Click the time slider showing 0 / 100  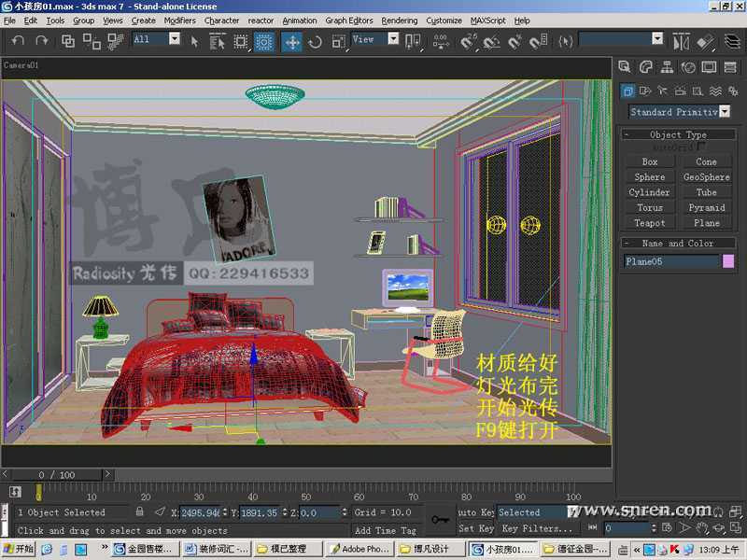[x=56, y=475]
